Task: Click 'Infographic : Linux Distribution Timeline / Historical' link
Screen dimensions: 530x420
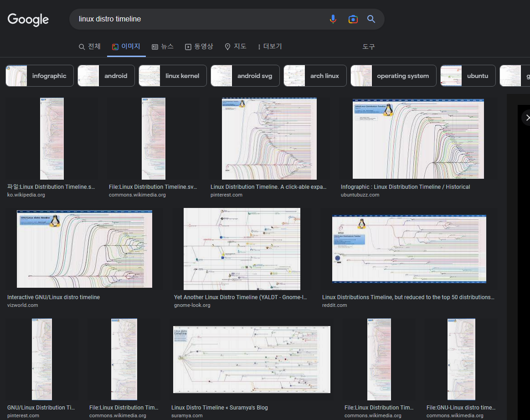Action: point(405,187)
